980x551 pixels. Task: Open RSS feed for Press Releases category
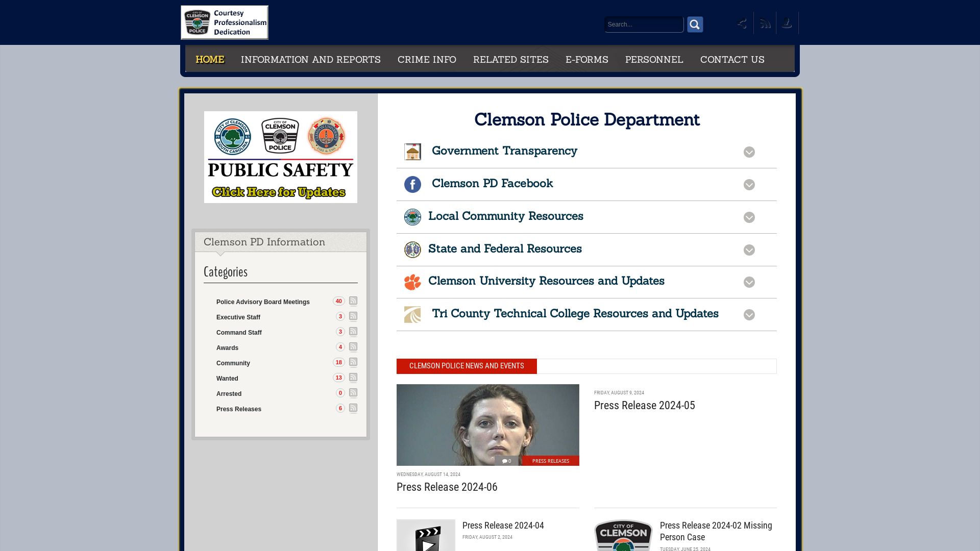[353, 408]
